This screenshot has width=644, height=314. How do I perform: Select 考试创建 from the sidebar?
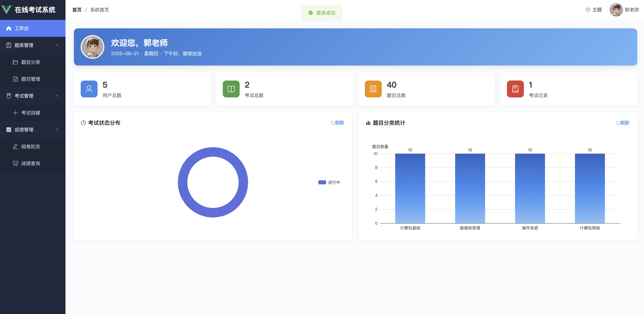click(31, 113)
